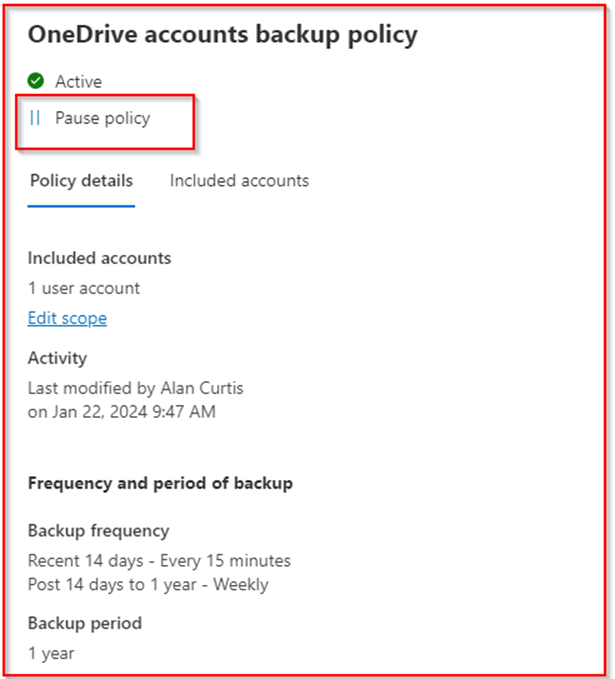Screen dimensions: 615x679
Task: Click the Post 14 days Weekly line
Action: click(147, 584)
